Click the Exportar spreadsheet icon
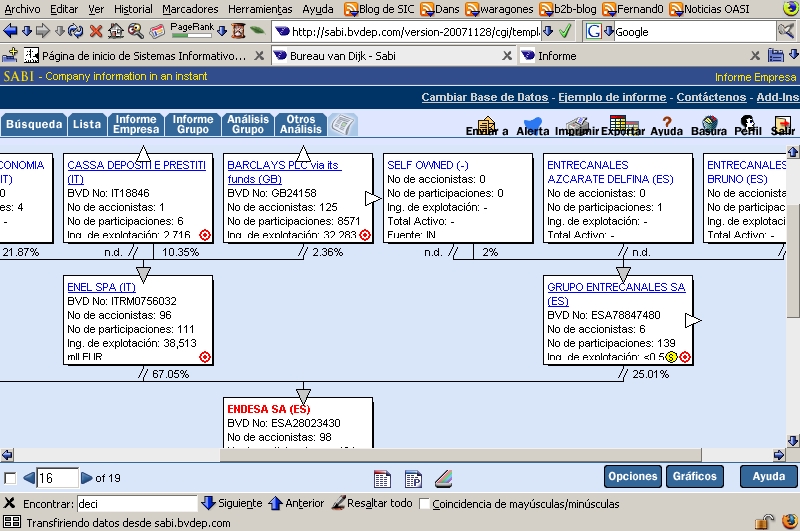Image resolution: width=800 pixels, height=531 pixels. (x=623, y=125)
